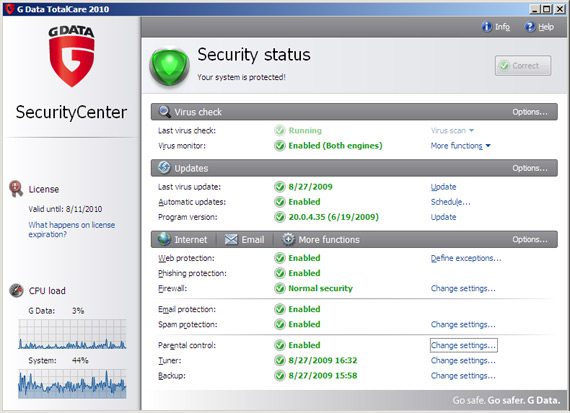This screenshot has height=413, width=570.
Task: Click Enabled (Both engines) status text
Action: coord(335,146)
